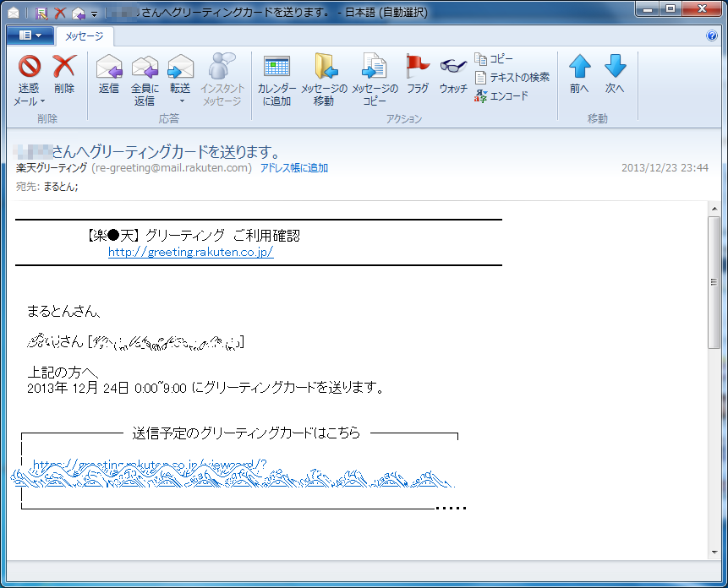This screenshot has width=728, height=588.
Task: Move message with メッセージの移動
Action: (324, 79)
